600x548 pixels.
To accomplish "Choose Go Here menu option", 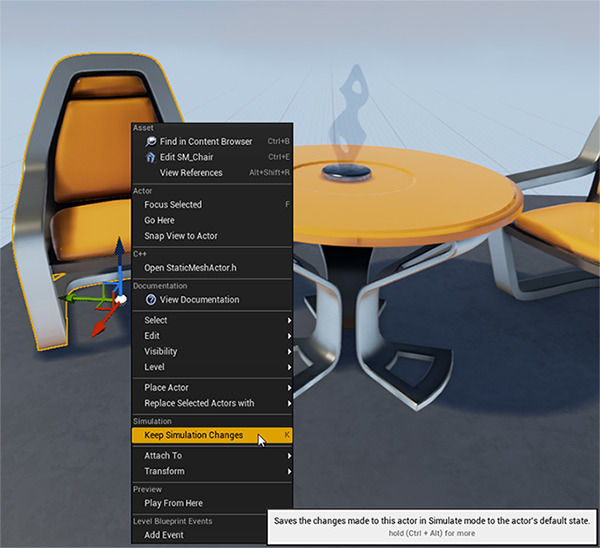I will pos(159,220).
